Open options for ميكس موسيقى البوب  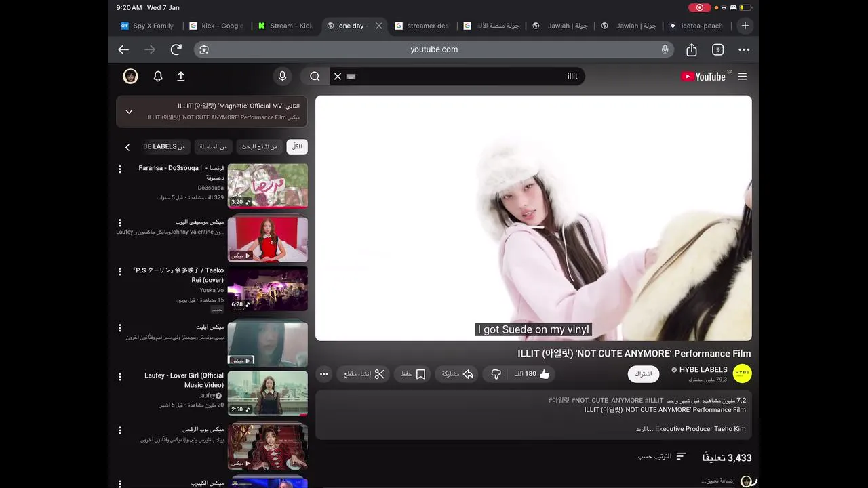coord(120,223)
